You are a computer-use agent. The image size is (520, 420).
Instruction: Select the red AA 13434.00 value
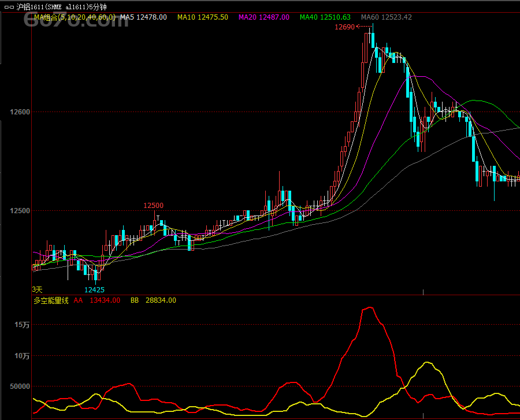coord(97,300)
